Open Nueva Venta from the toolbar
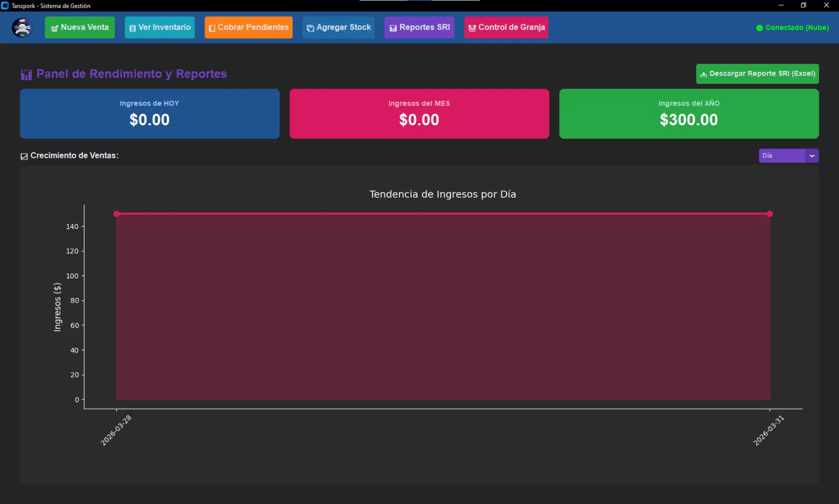This screenshot has width=839, height=504. point(80,27)
